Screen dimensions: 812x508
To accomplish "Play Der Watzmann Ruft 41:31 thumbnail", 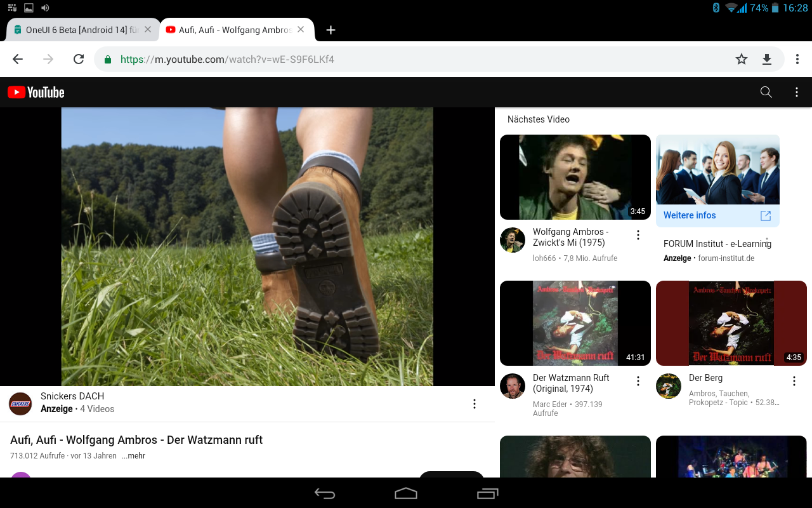I will pyautogui.click(x=575, y=323).
